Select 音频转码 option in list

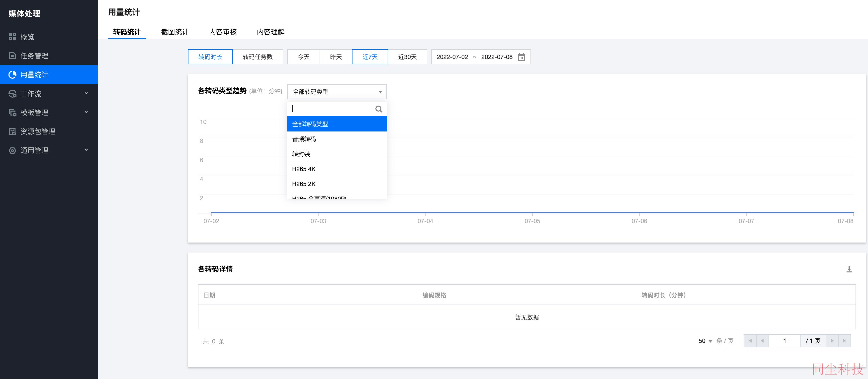click(337, 139)
